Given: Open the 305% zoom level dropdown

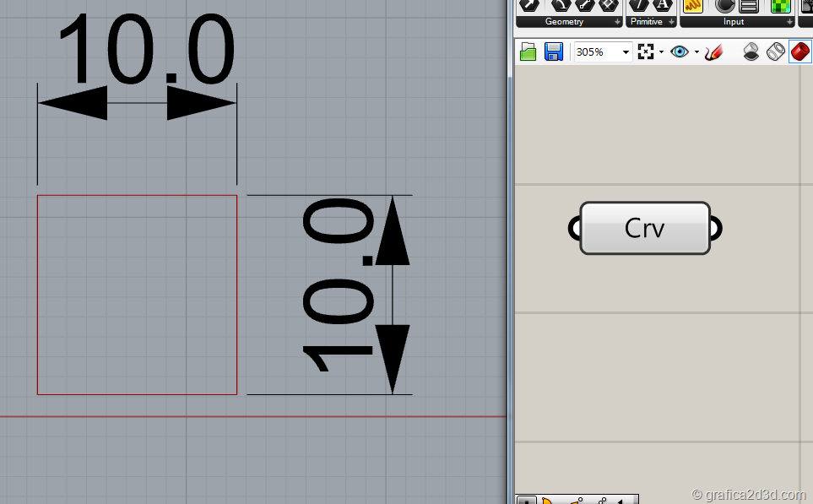Looking at the screenshot, I should (626, 52).
